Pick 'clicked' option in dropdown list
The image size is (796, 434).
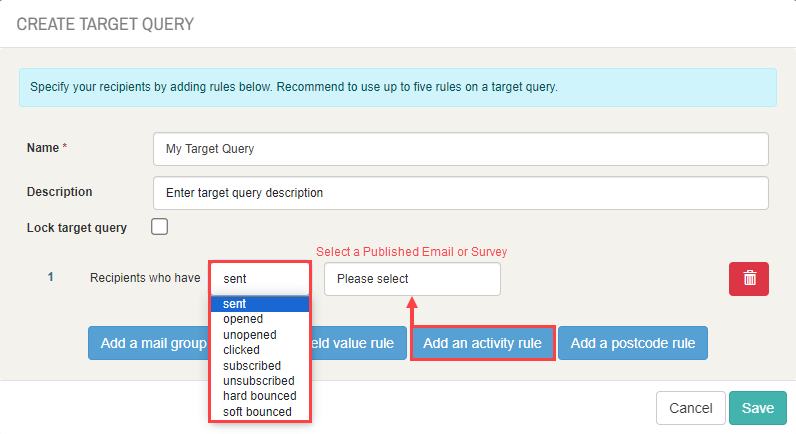click(260, 350)
